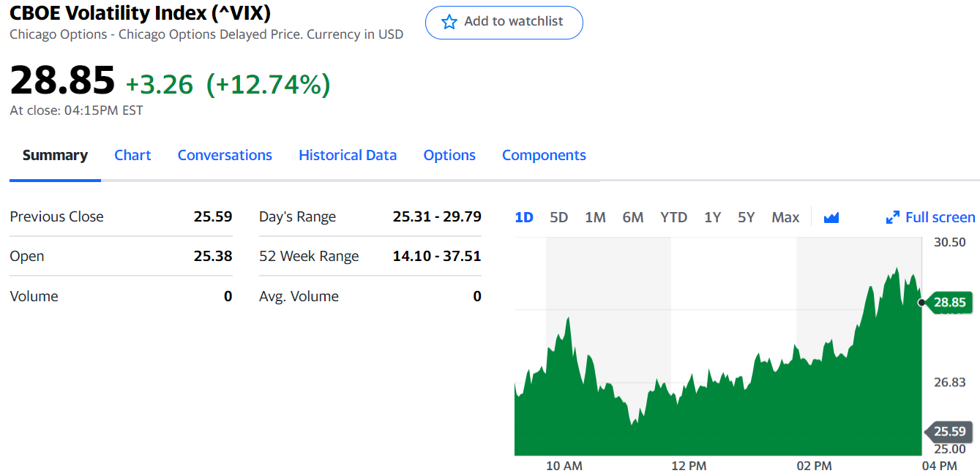Screen dimensions: 980x476
Task: Select the Max chart range
Action: click(785, 217)
